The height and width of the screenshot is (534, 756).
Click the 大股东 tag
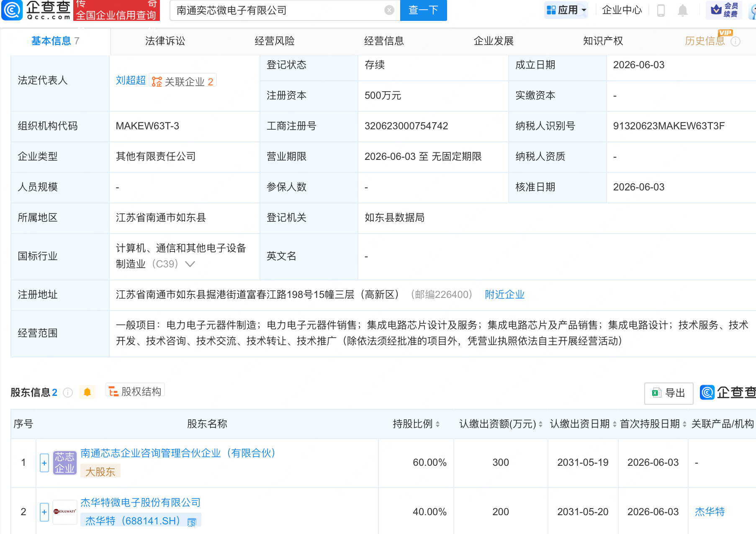point(100,472)
